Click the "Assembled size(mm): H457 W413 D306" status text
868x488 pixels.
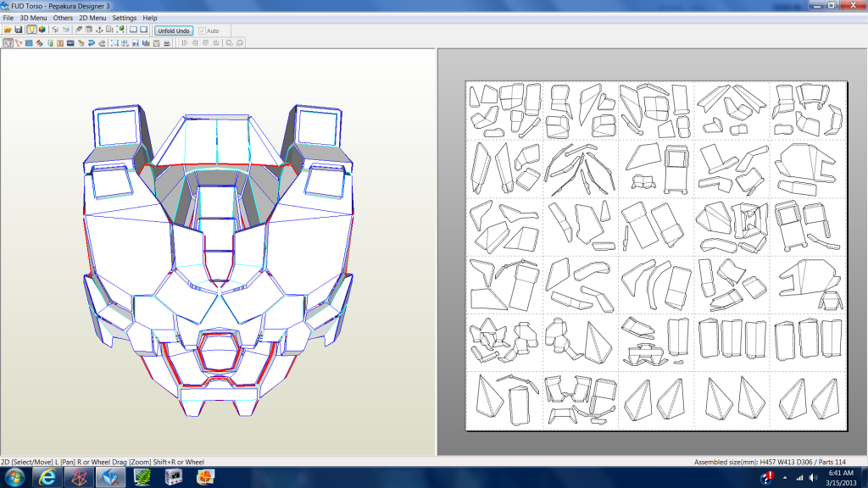[x=753, y=462]
